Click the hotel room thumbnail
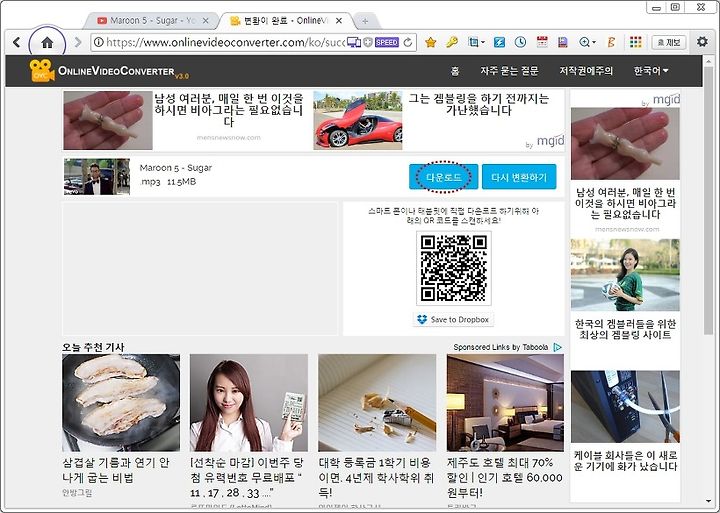 505,403
